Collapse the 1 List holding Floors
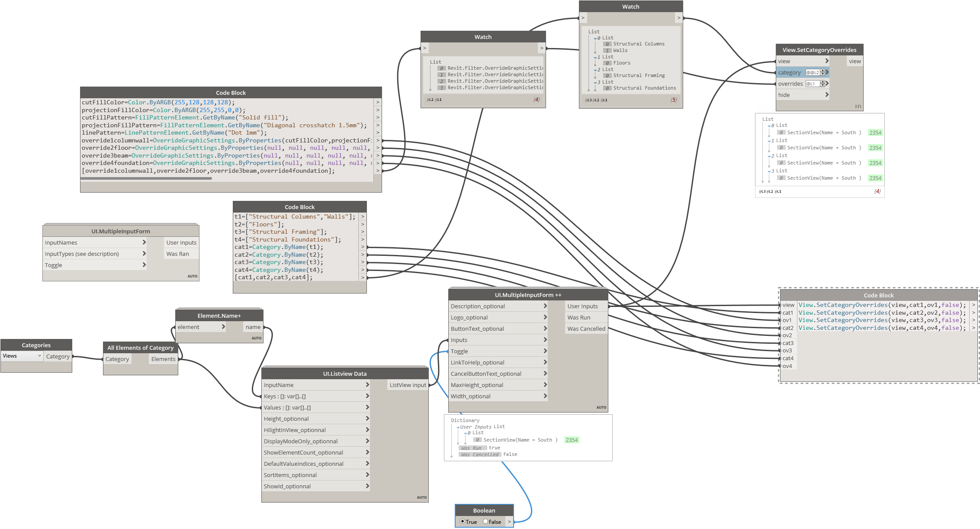 coord(595,58)
